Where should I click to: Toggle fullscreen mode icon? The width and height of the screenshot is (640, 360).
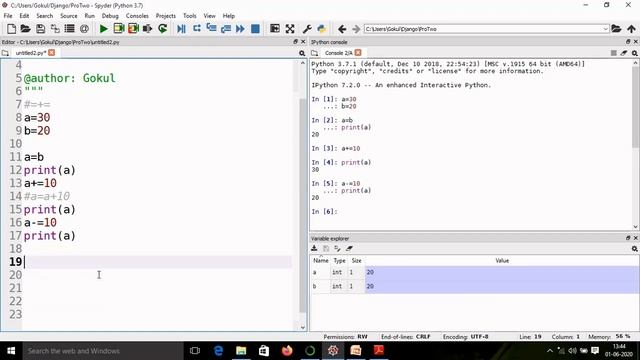[x=290, y=29]
